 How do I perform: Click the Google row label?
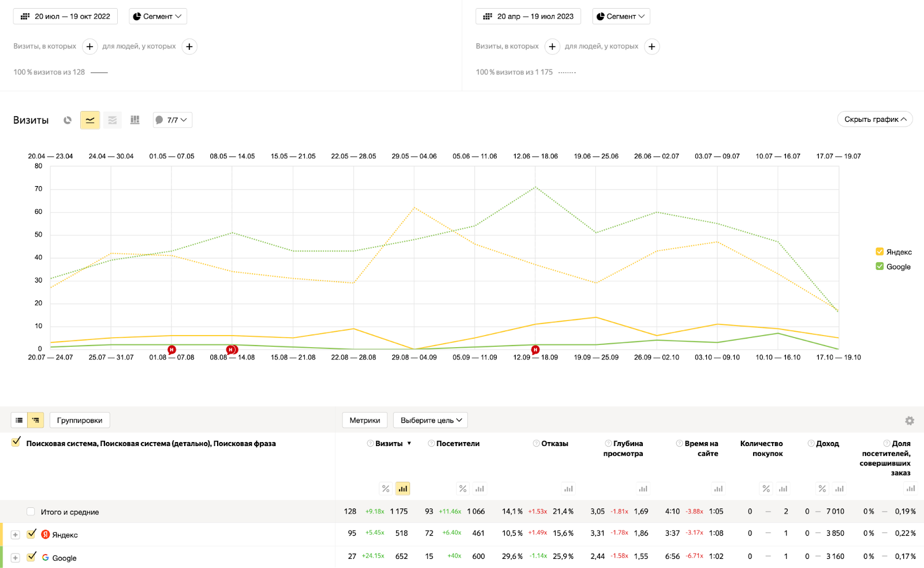point(64,558)
